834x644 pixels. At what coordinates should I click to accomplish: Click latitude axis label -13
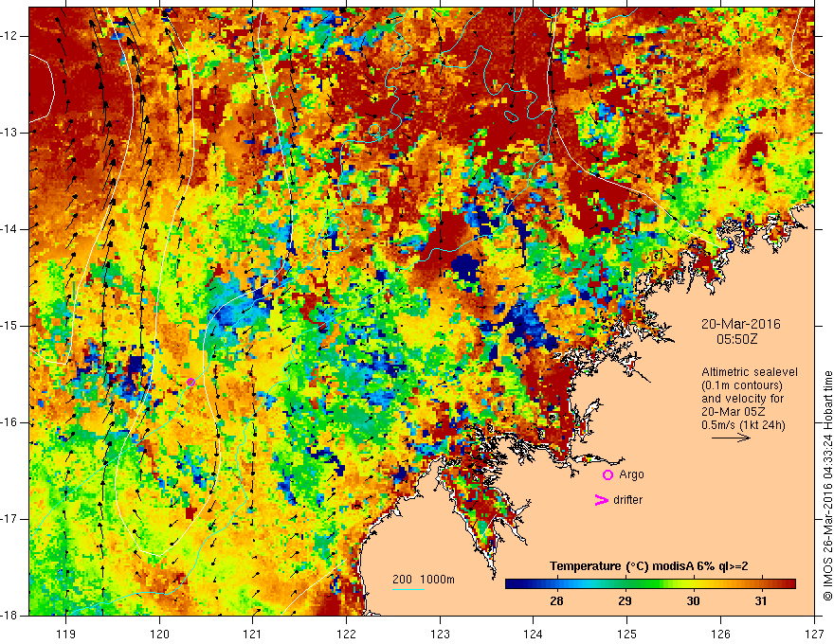pos(10,133)
